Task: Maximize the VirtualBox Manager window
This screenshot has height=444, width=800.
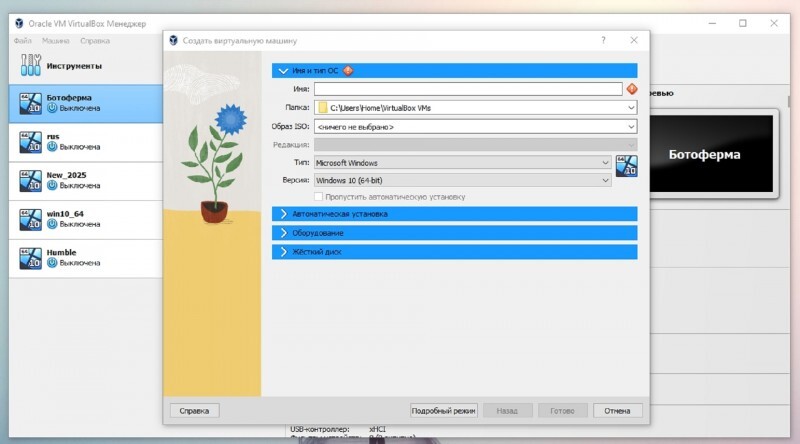Action: point(743,23)
